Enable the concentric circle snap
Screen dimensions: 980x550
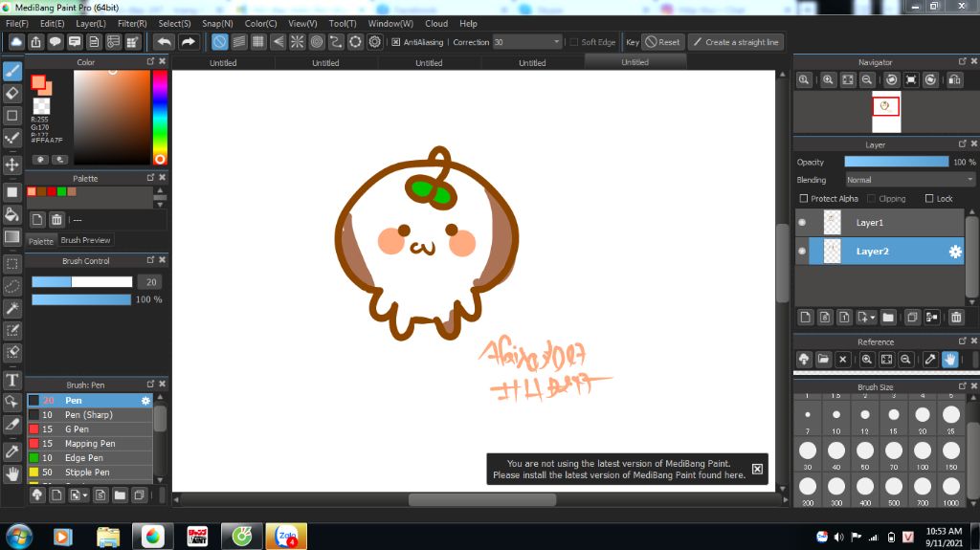[x=317, y=42]
